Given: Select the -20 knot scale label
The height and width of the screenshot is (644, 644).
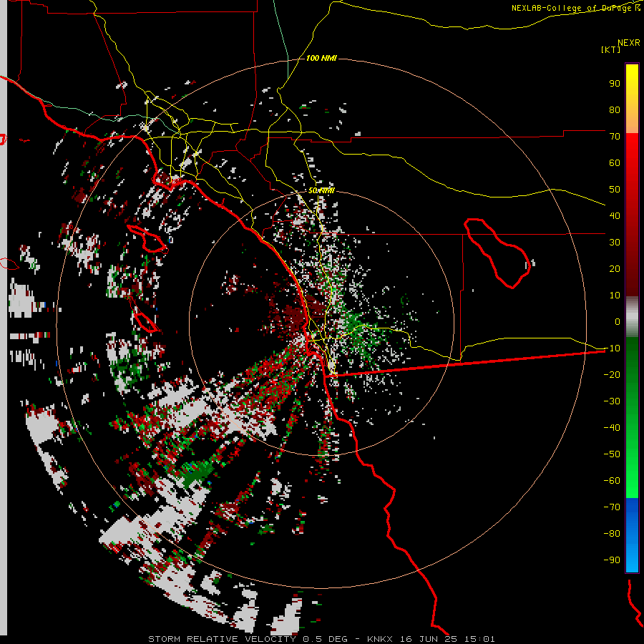Looking at the screenshot, I should [x=612, y=374].
